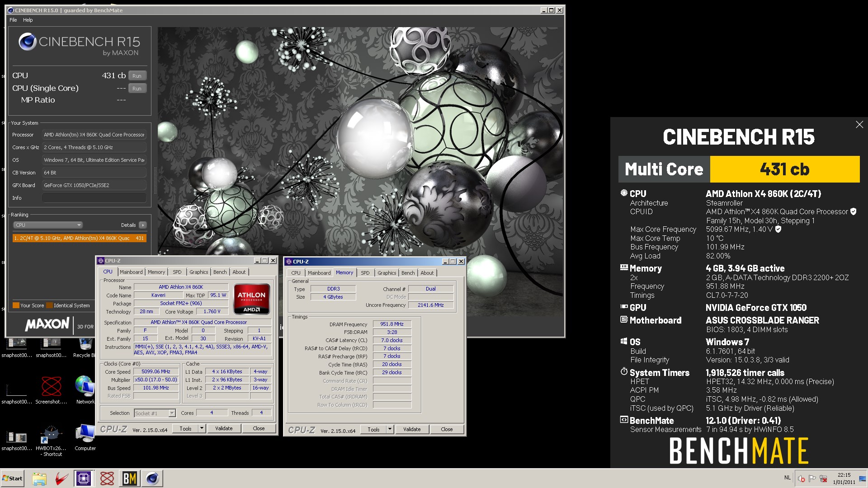The width and height of the screenshot is (868, 488).
Task: Click the Memory module icon in BenchMate
Action: click(x=624, y=267)
